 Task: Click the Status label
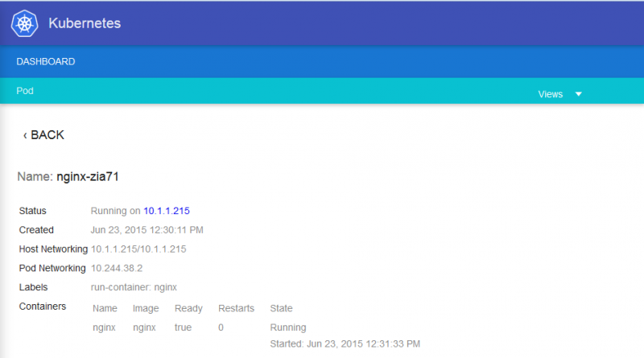click(x=32, y=211)
